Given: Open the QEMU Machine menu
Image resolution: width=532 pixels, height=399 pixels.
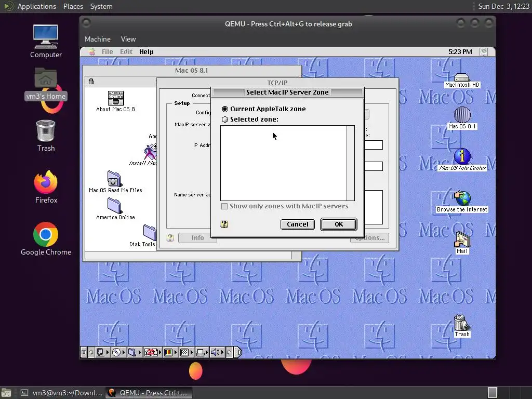Looking at the screenshot, I should 98,39.
